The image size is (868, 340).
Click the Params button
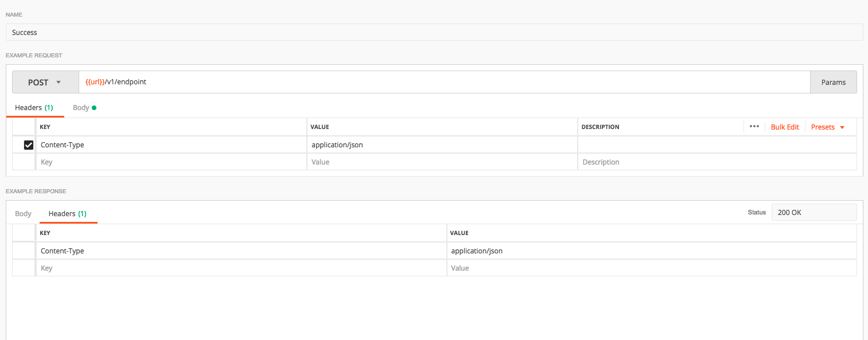pos(833,81)
